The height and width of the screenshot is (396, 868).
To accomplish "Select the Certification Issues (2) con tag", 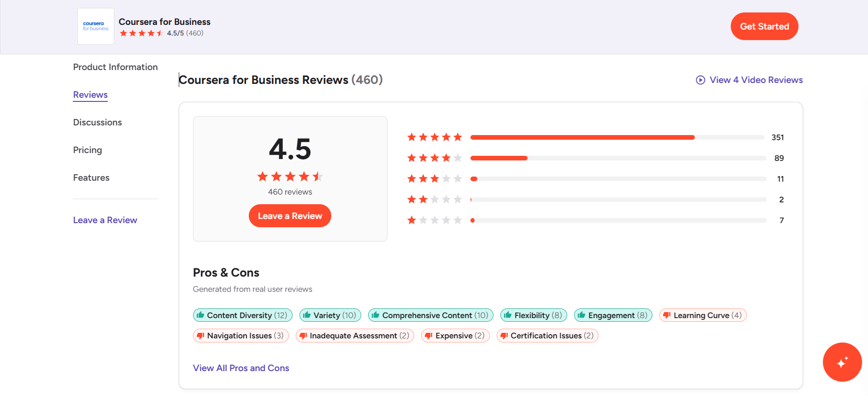I will [x=547, y=336].
